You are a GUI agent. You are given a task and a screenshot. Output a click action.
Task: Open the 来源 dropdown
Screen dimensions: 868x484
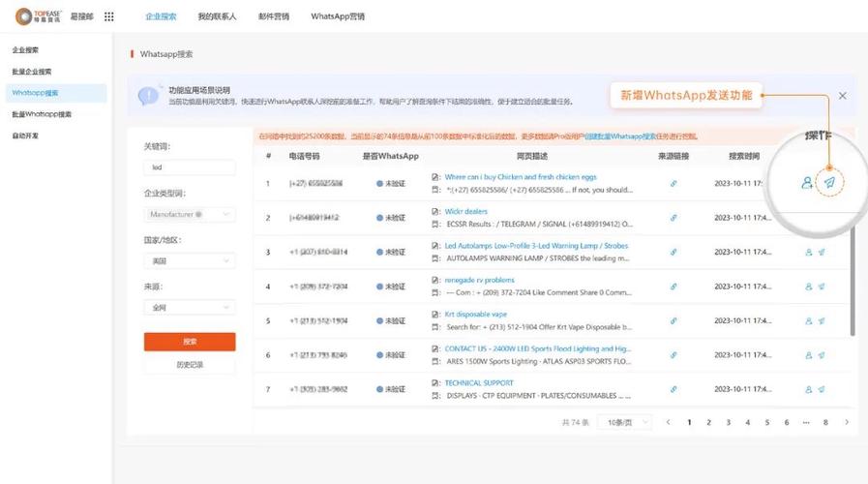tap(190, 308)
